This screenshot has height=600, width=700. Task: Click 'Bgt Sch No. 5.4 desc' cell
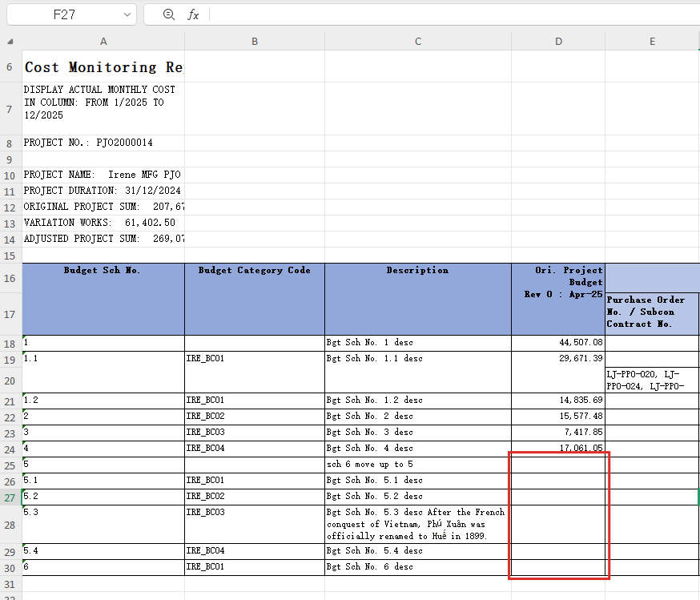[418, 552]
